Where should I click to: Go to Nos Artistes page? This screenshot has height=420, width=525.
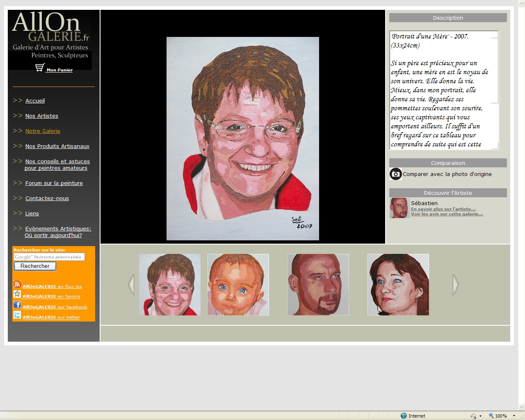(41, 116)
